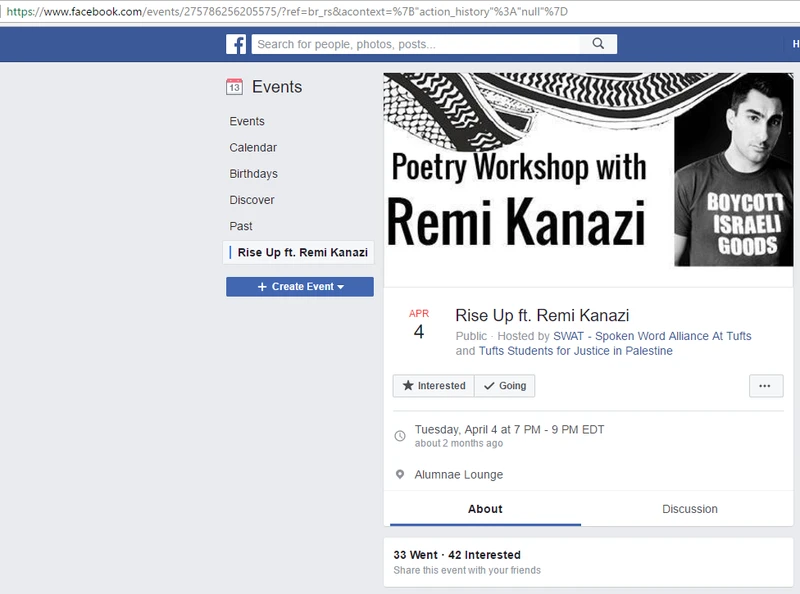Click 'Share this event with your friends' text

[x=467, y=570]
